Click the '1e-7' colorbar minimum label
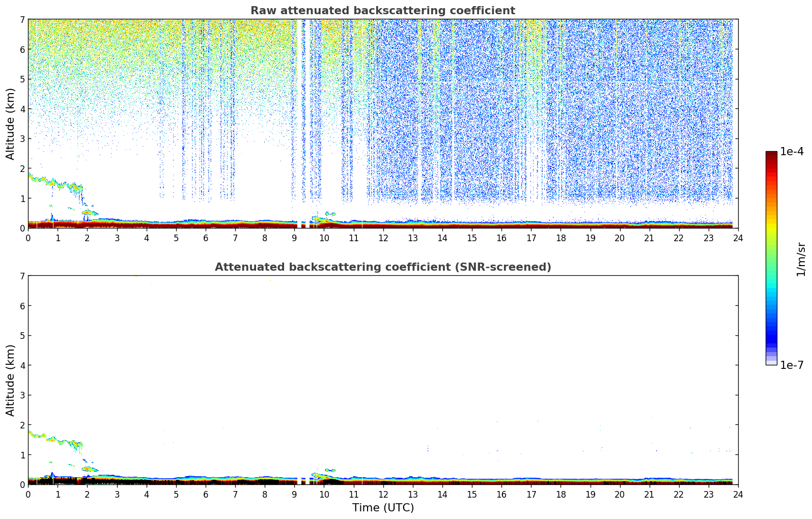Viewport: 812px width, 519px height. point(792,365)
